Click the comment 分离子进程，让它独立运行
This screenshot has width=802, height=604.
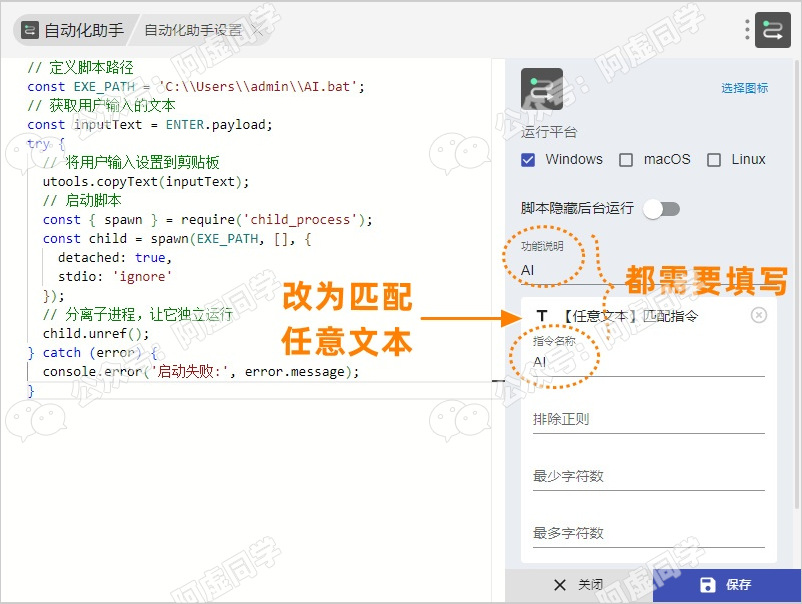pos(138,314)
